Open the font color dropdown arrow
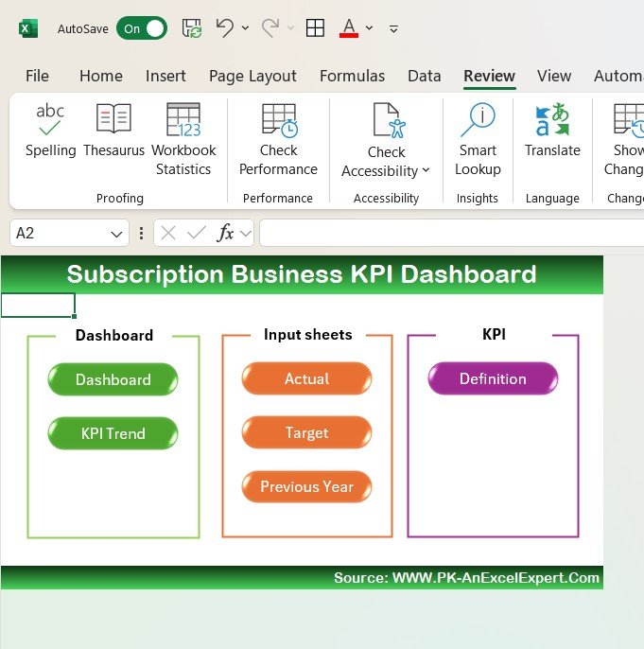644x649 pixels. 370,28
